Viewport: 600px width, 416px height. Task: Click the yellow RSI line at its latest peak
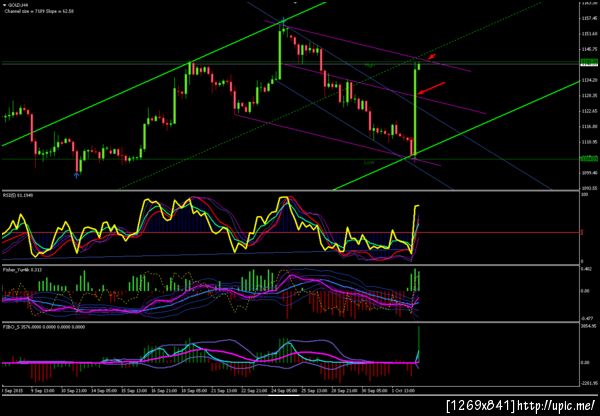point(416,206)
